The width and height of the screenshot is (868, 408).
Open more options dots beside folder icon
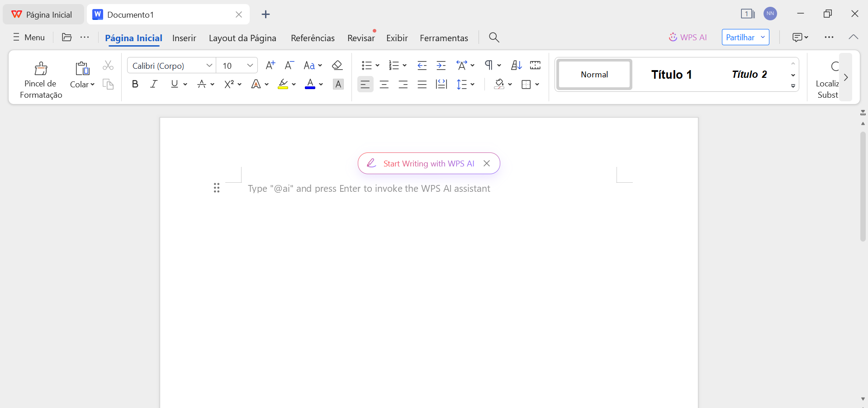tap(85, 37)
